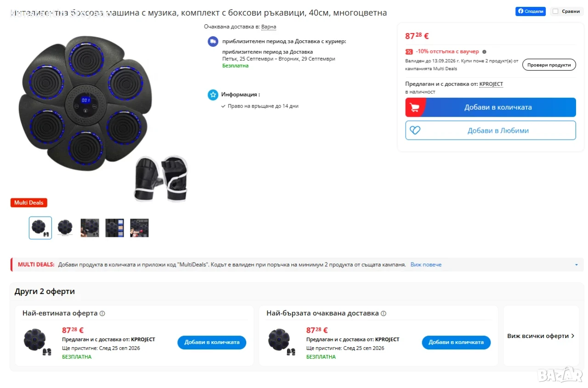Click the Multi Deals red badge

pyautogui.click(x=29, y=202)
